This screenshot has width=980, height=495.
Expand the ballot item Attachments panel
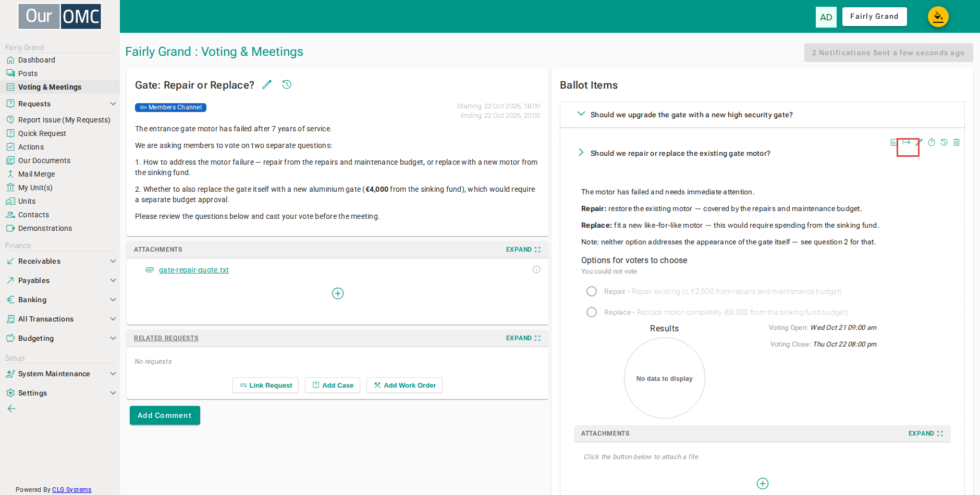coord(926,434)
